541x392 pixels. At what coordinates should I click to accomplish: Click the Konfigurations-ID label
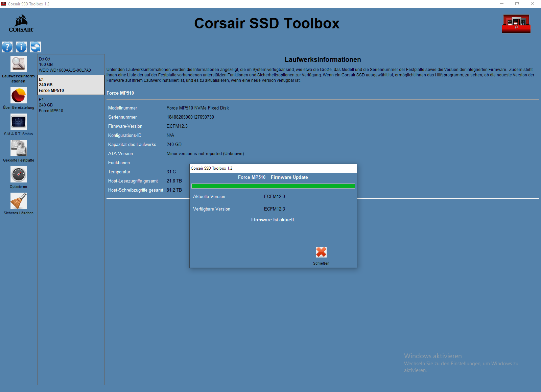point(125,136)
